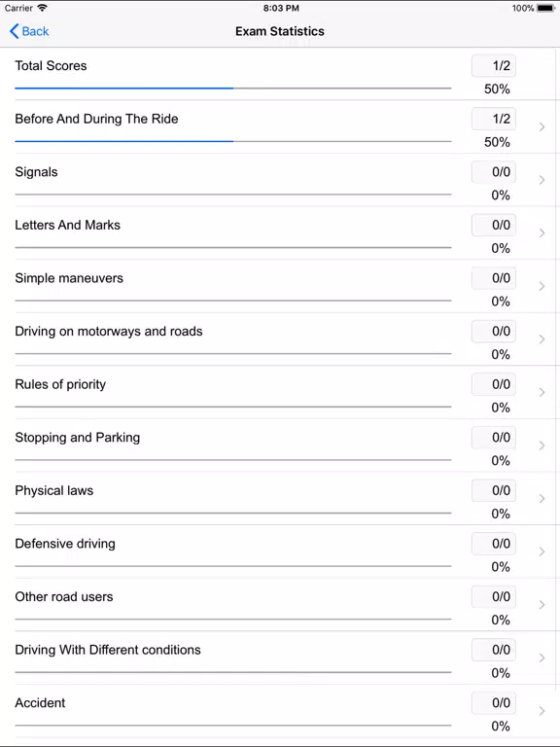Select the Other road users category
The image size is (560, 747).
(280, 605)
